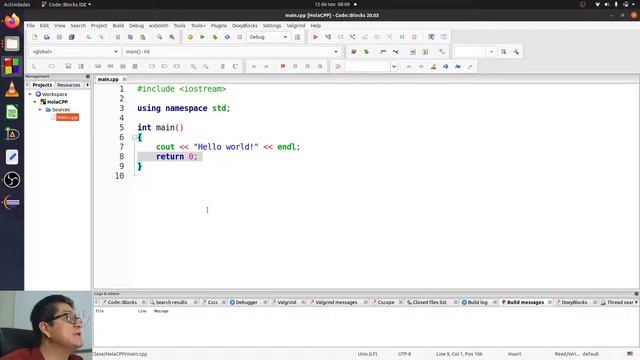This screenshot has width=640, height=360.
Task: Click the highlighter pen toolbar icon
Action: pos(433,67)
